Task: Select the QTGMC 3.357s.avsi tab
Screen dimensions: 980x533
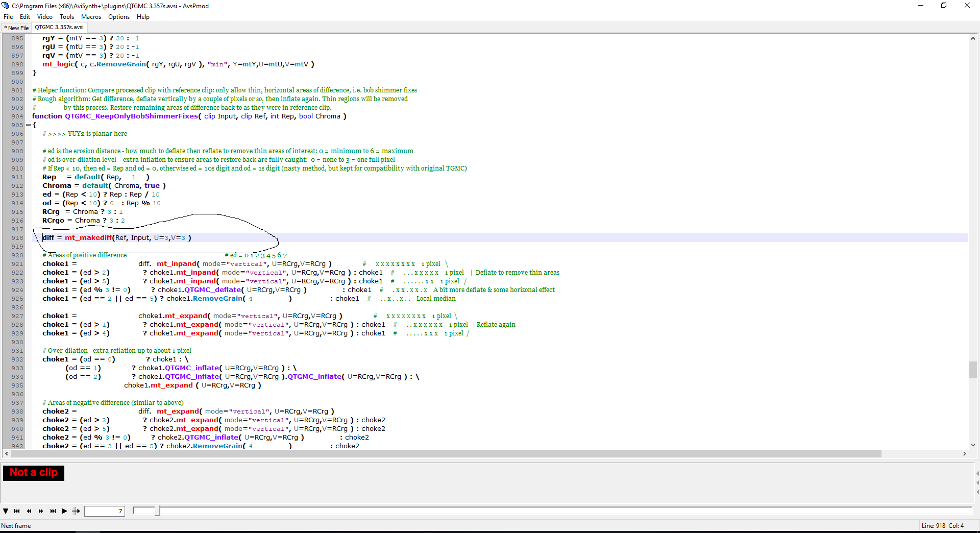Action: 59,28
